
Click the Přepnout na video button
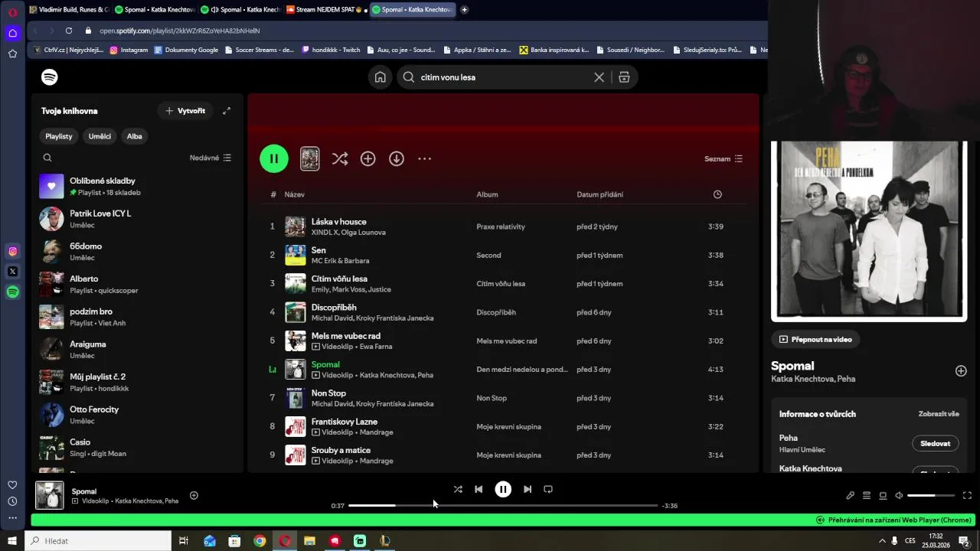pos(815,339)
